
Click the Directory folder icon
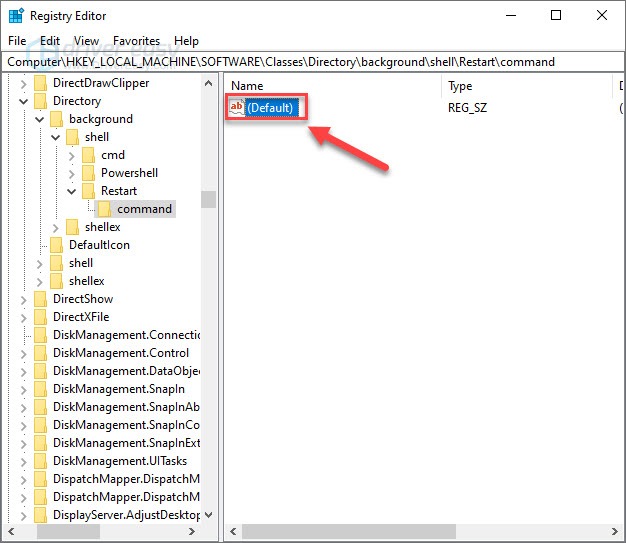[x=40, y=101]
